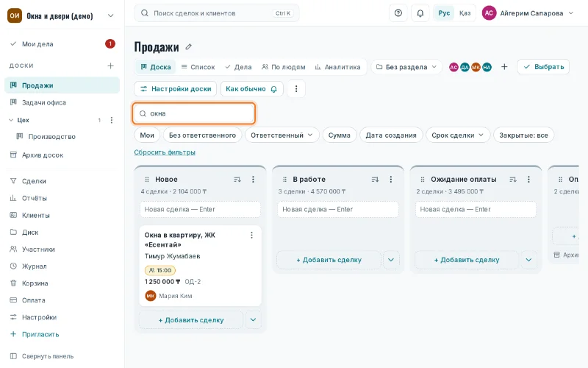Screen dimensions: 588x368
Task: Click the ДА avatar in board members
Action: 465,67
